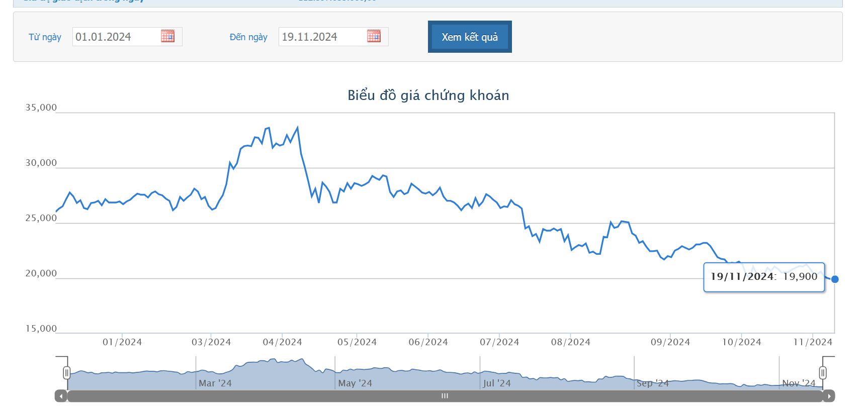Click the Nov '24 label in the navigator
The height and width of the screenshot is (407, 868).
[799, 383]
